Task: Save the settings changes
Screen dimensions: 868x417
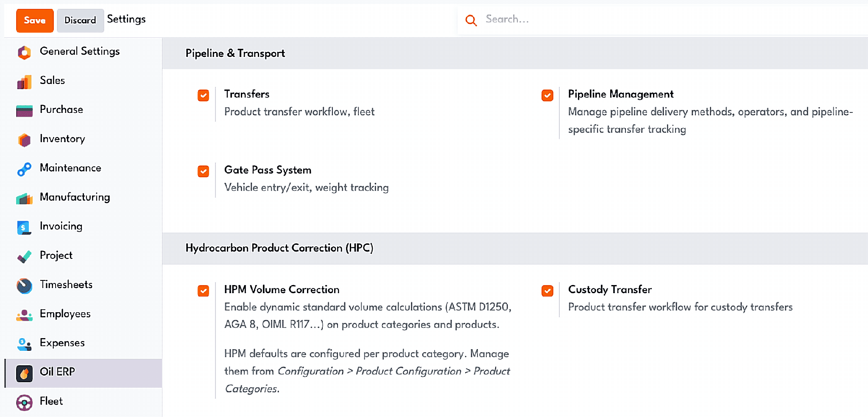Action: pyautogui.click(x=35, y=20)
